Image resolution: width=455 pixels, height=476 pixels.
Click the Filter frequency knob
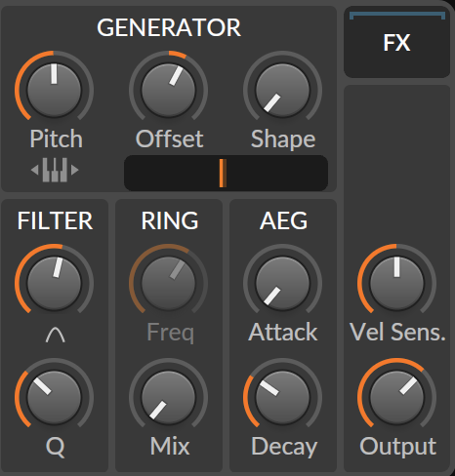pyautogui.click(x=54, y=283)
